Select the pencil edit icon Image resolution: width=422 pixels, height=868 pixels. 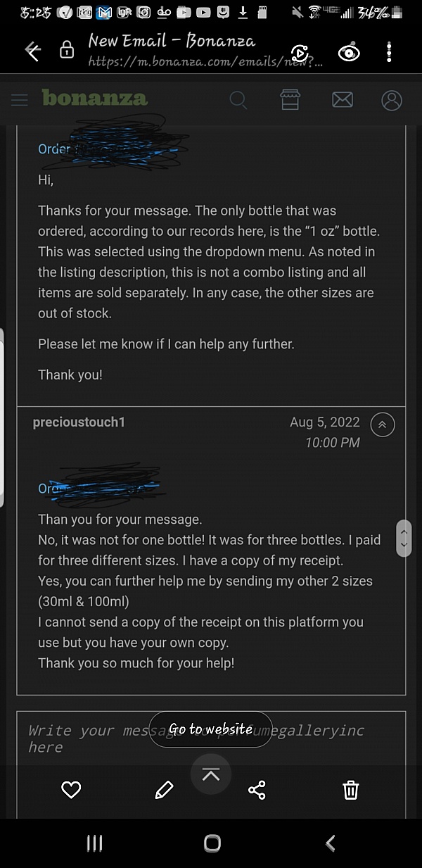164,790
